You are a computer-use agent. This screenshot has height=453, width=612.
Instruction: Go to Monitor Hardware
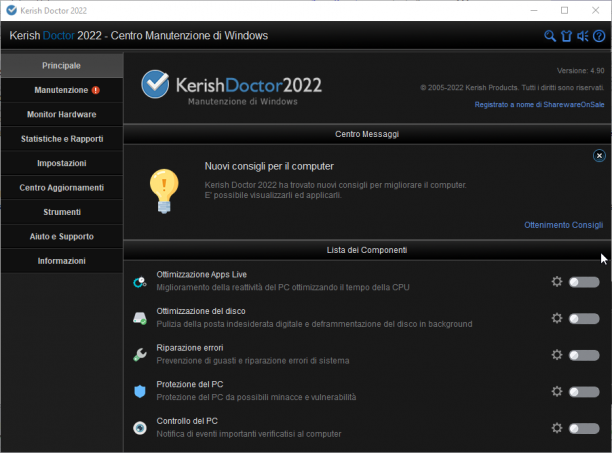click(x=62, y=114)
